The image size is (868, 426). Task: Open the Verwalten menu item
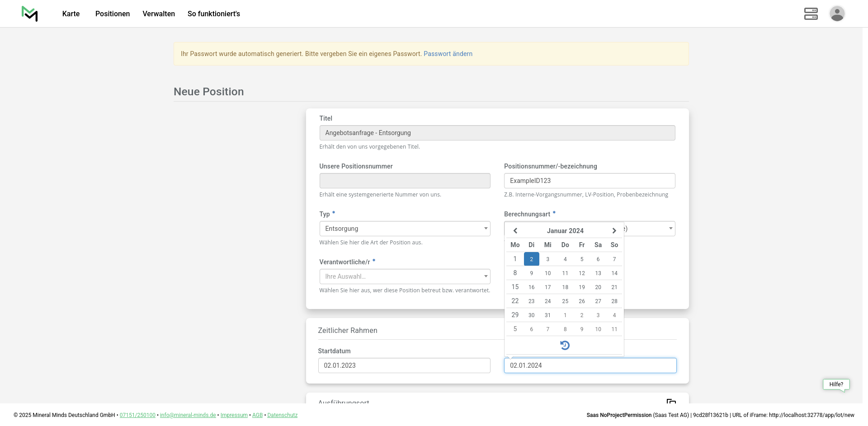tap(159, 14)
